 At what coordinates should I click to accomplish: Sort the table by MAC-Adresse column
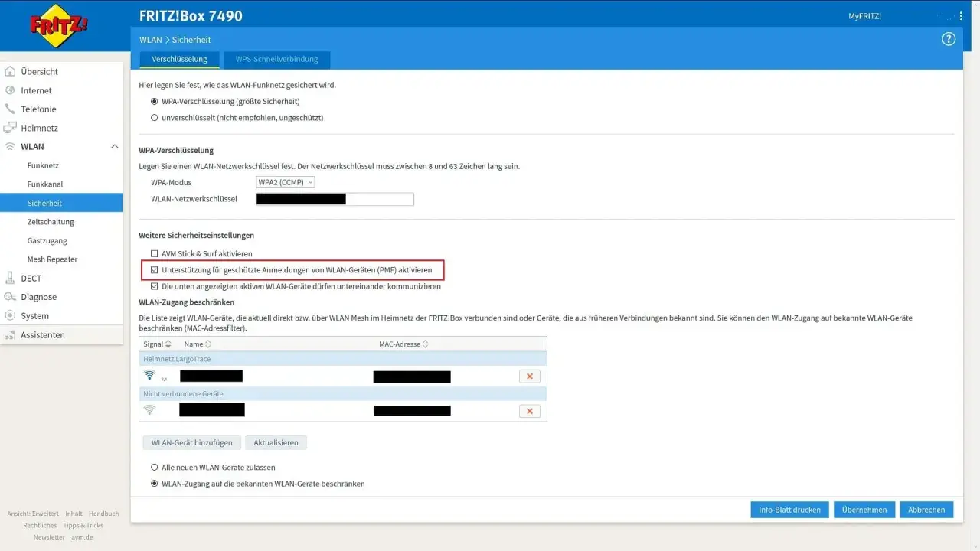tap(403, 344)
